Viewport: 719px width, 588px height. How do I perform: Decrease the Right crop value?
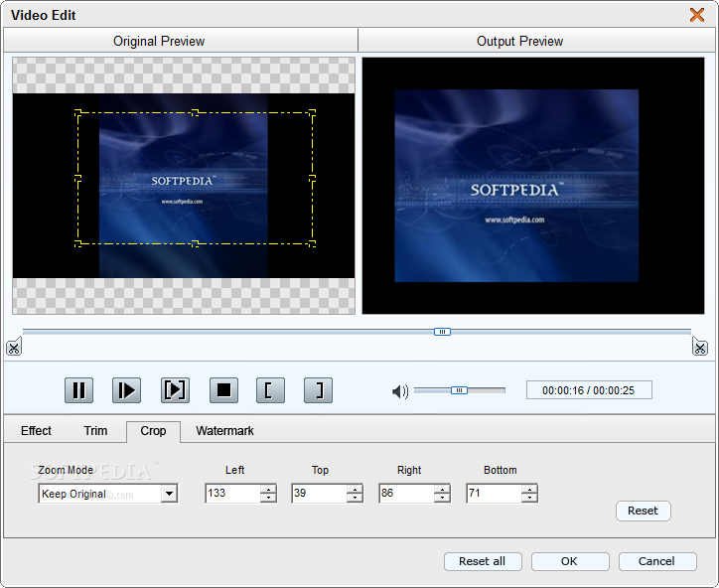click(x=442, y=498)
